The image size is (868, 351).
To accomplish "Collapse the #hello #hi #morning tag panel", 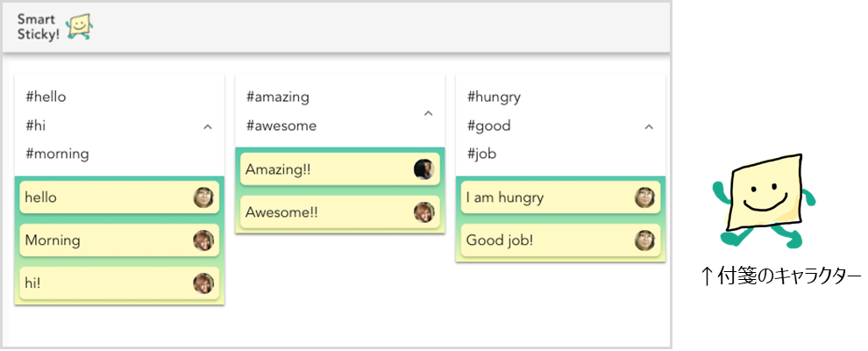I will tap(208, 126).
